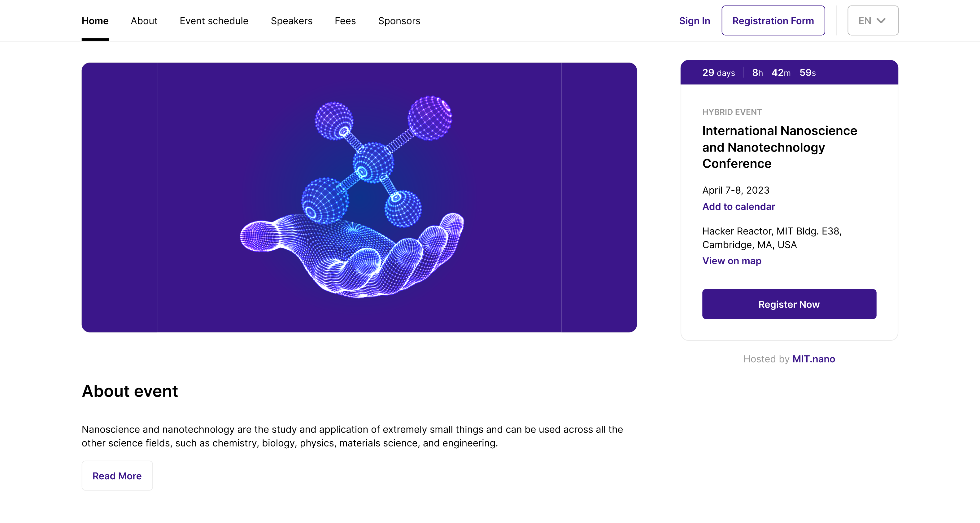This screenshot has width=980, height=523.
Task: Open the Registration Form
Action: pyautogui.click(x=773, y=20)
